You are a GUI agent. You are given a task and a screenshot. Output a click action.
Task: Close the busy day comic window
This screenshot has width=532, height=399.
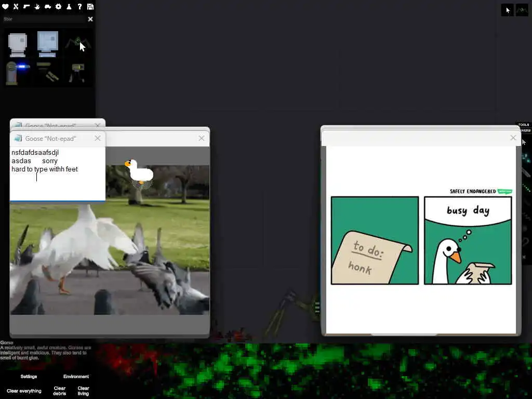[513, 138]
